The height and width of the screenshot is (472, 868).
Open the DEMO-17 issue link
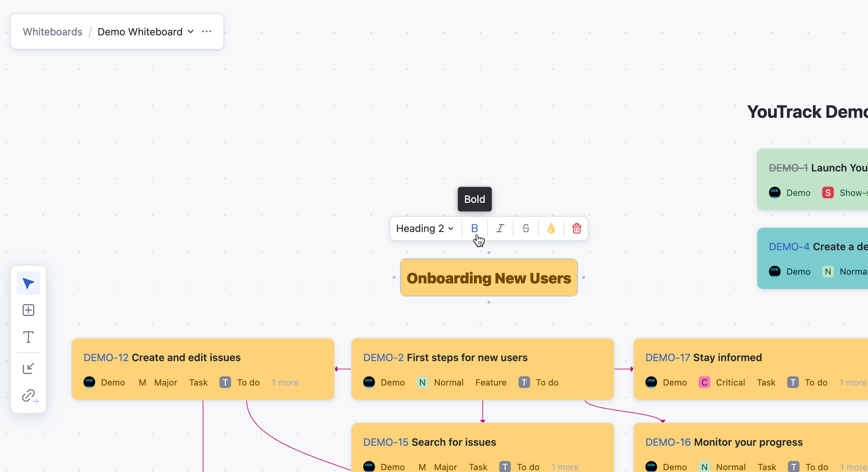(668, 357)
